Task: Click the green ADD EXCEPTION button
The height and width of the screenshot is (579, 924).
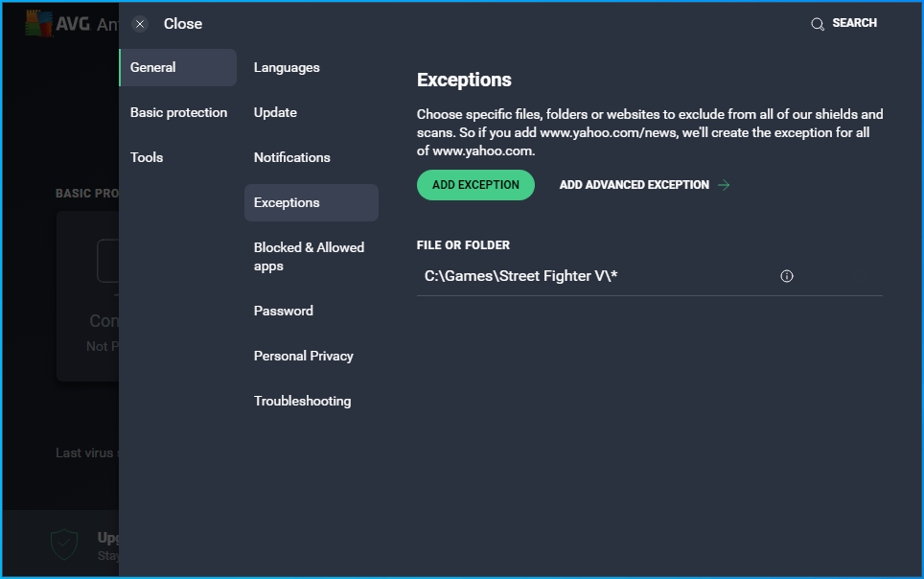Action: [475, 185]
